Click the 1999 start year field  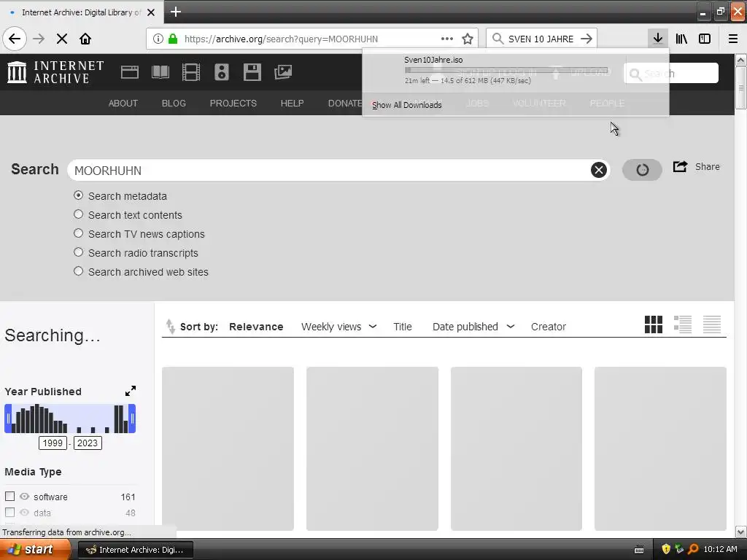click(x=53, y=443)
